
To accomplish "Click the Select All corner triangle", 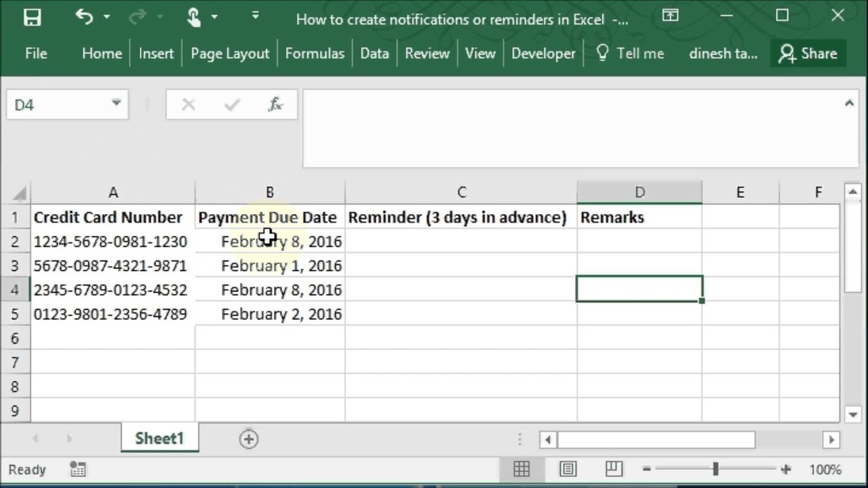I will coord(20,194).
